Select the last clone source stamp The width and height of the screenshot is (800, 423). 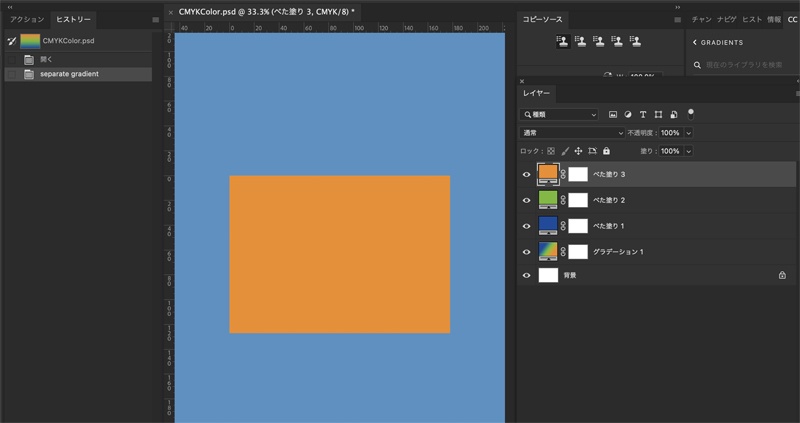(x=635, y=41)
